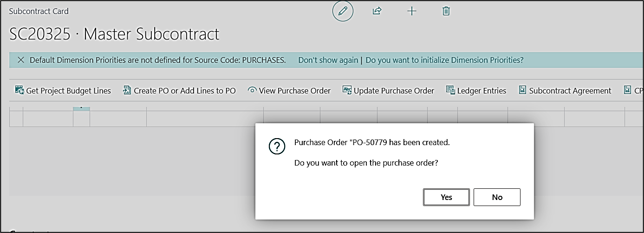Click the Subcontract Card caption

click(x=39, y=11)
